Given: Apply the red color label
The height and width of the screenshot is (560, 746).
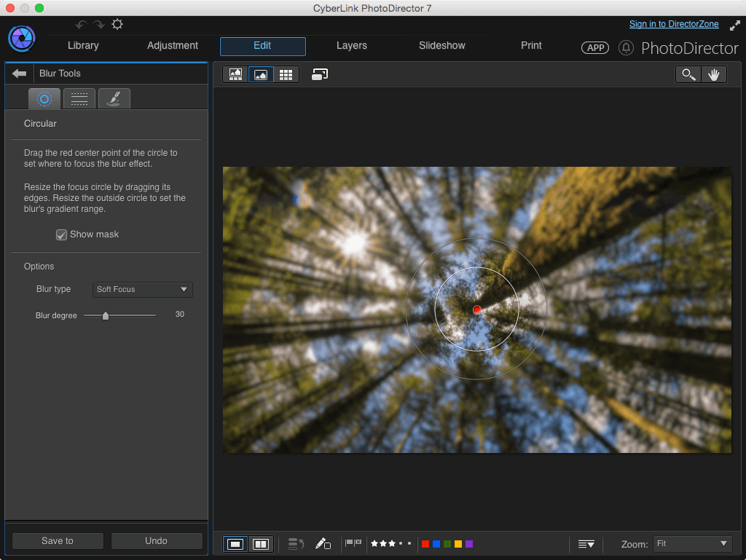Looking at the screenshot, I should [x=425, y=544].
